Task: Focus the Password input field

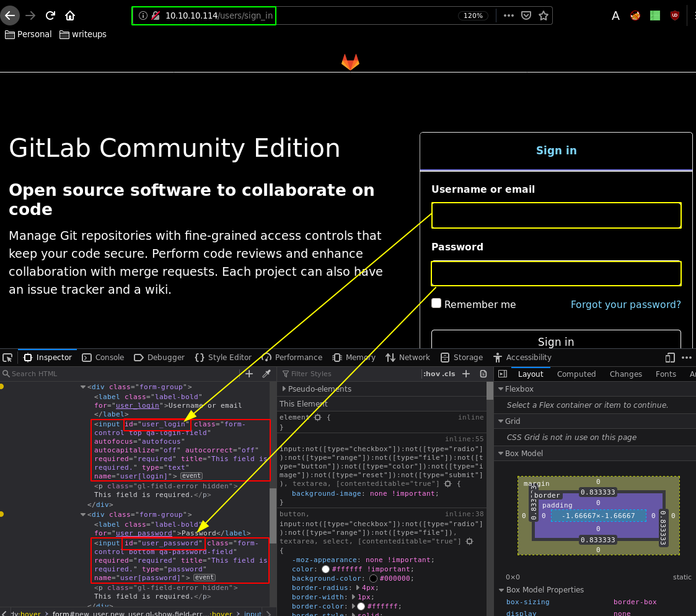Action: coord(556,273)
